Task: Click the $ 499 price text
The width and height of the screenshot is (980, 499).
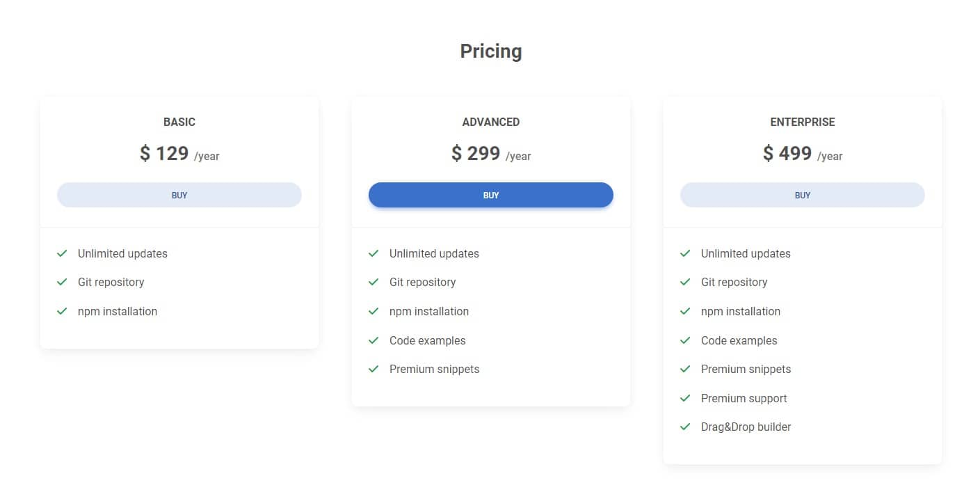Action: pyautogui.click(x=787, y=153)
